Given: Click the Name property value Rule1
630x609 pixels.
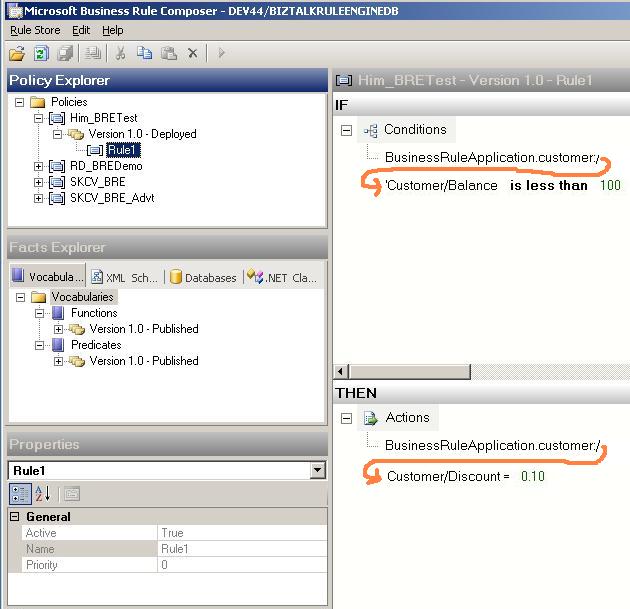Looking at the screenshot, I should 242,549.
